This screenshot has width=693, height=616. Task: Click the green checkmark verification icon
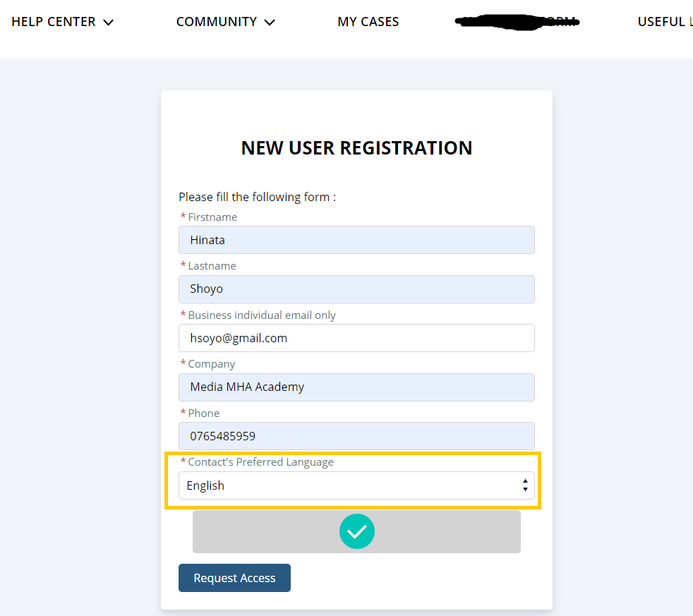tap(356, 531)
